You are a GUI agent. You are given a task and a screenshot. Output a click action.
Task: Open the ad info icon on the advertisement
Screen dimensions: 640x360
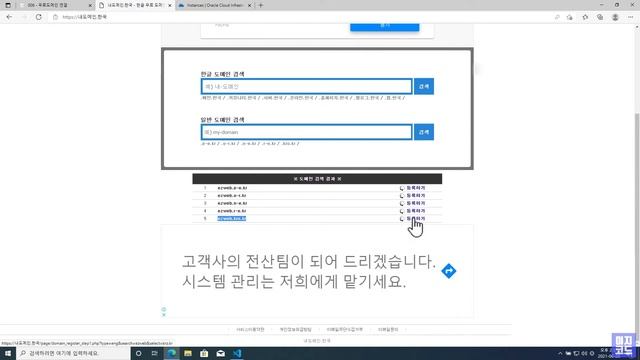[x=164, y=309]
